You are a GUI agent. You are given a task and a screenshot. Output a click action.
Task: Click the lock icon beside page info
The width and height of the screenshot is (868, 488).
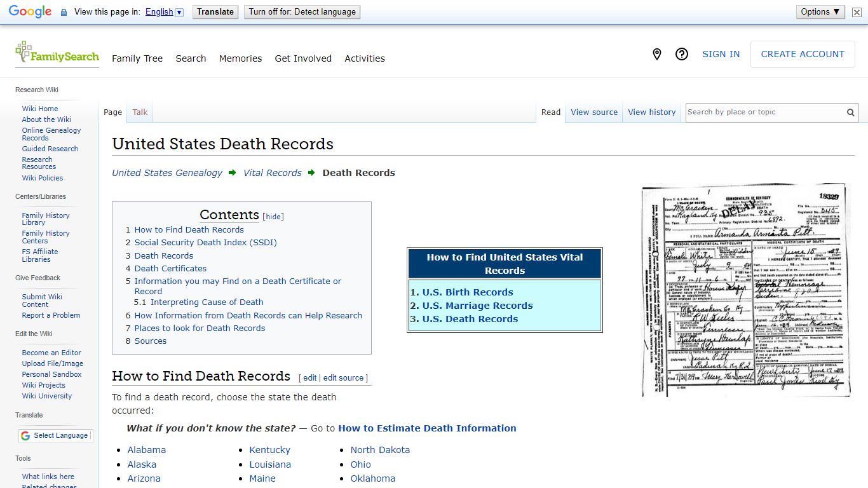pos(63,11)
